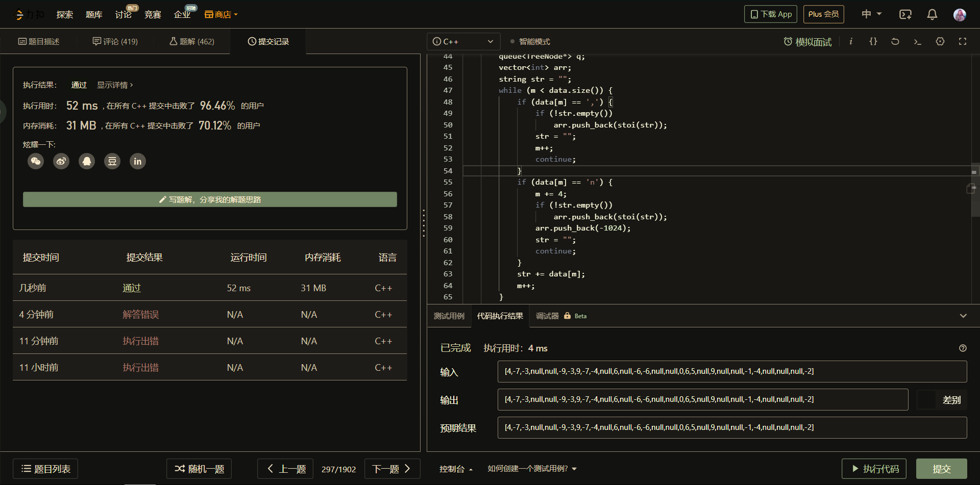
Task: Click the 提交 submit button
Action: tap(941, 469)
